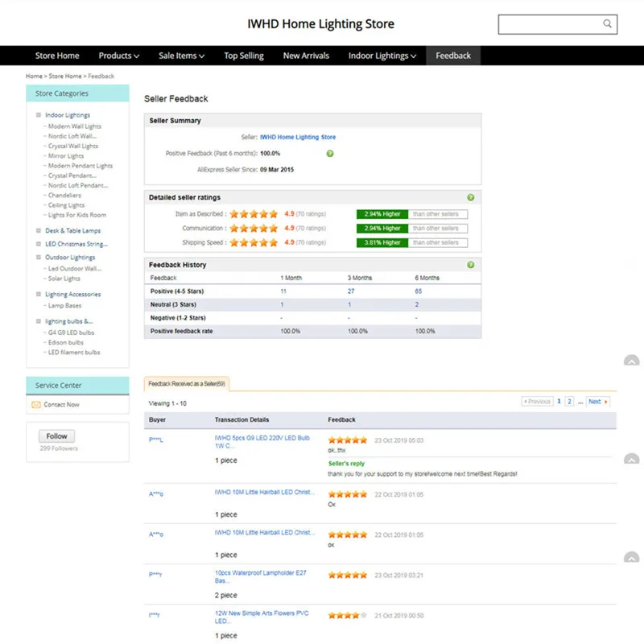Click the Seller's reply label

346,464
